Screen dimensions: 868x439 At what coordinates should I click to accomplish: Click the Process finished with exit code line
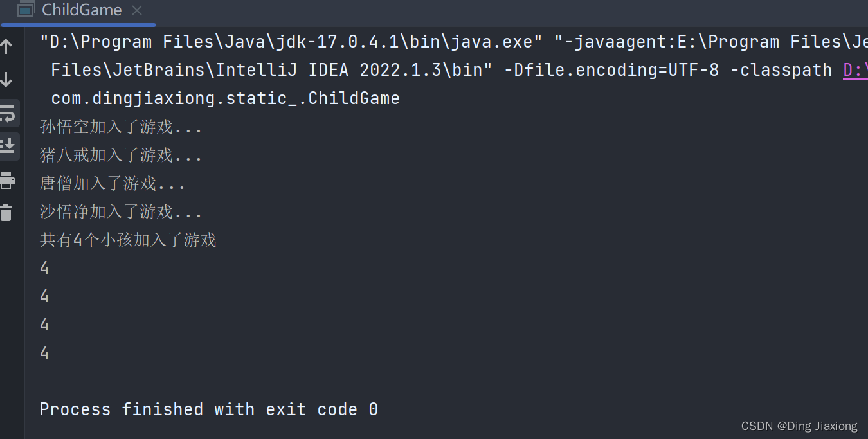pos(209,409)
